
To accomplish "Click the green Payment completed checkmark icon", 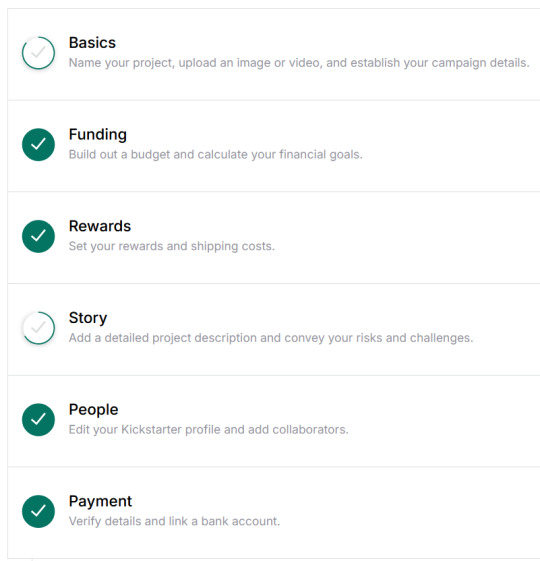I will pos(38,511).
